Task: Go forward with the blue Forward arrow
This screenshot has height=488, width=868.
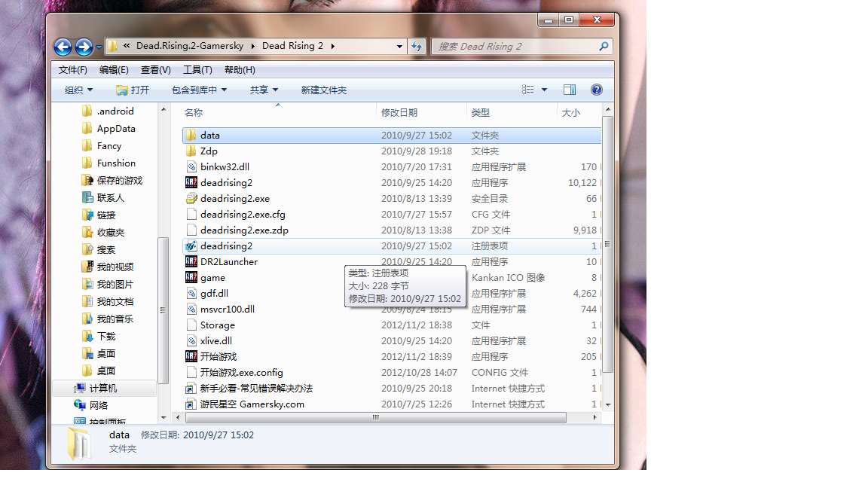Action: pyautogui.click(x=84, y=47)
